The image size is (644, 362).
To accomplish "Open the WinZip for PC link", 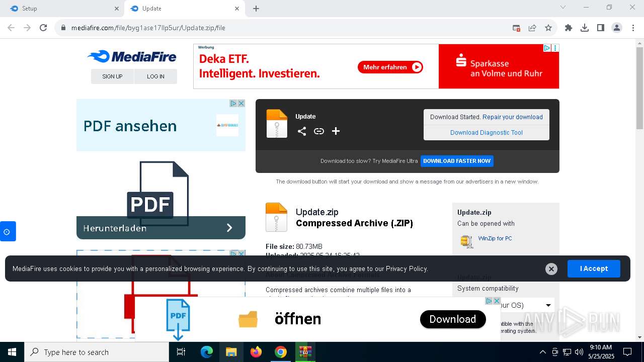I will pos(495,238).
